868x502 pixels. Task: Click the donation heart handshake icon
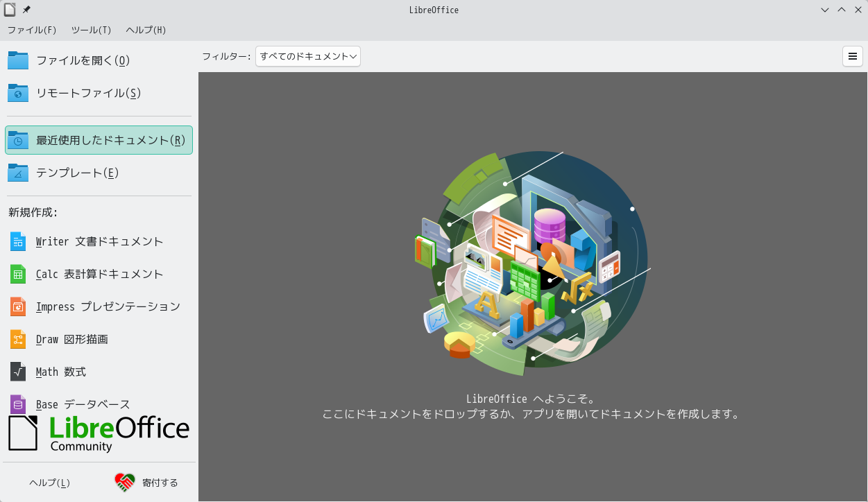click(125, 483)
